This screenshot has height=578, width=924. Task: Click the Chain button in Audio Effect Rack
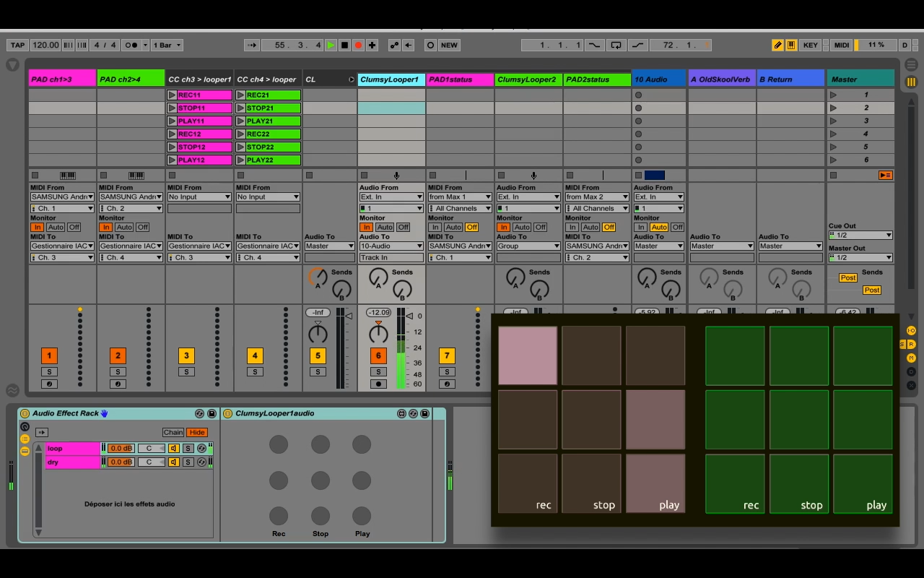click(173, 432)
